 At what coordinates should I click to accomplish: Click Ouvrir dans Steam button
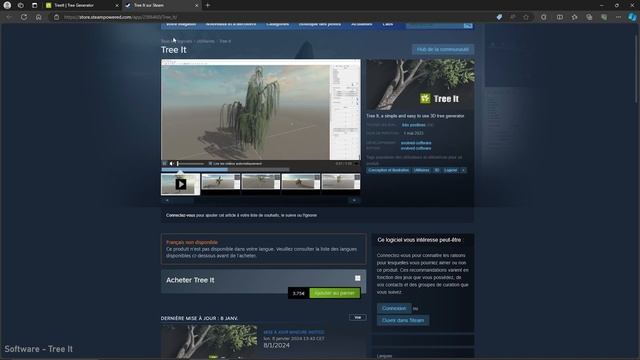point(403,320)
